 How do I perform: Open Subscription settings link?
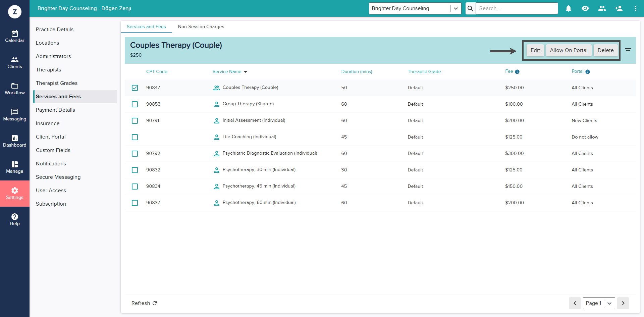(51, 204)
